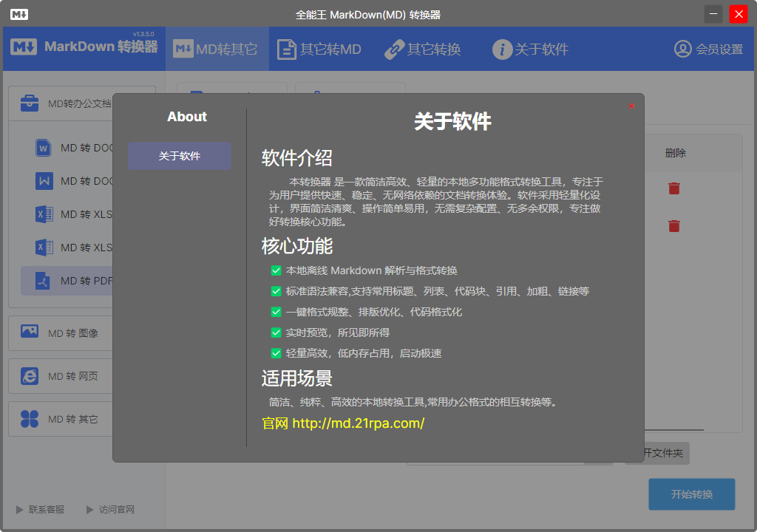Minimize the MarkDown converter window

click(713, 14)
